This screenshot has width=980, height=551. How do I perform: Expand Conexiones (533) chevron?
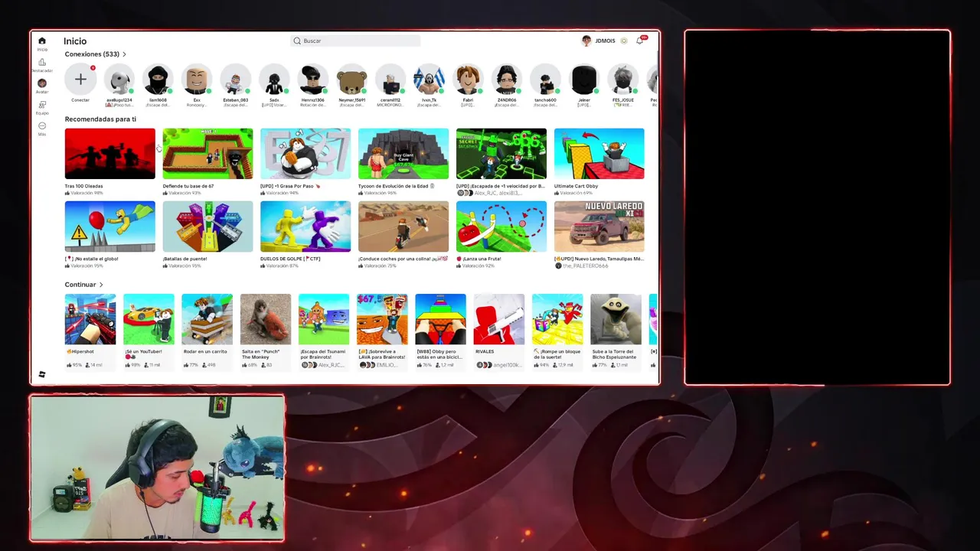(124, 54)
